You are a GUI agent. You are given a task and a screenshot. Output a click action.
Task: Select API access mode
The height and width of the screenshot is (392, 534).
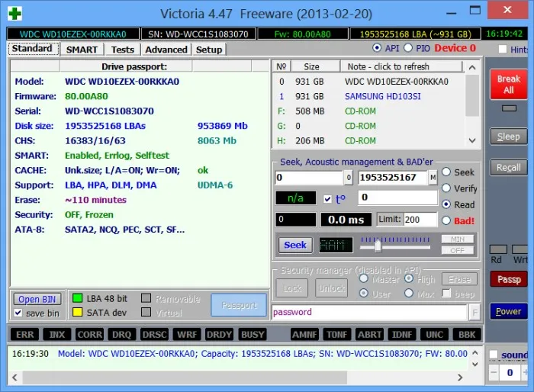pos(377,48)
